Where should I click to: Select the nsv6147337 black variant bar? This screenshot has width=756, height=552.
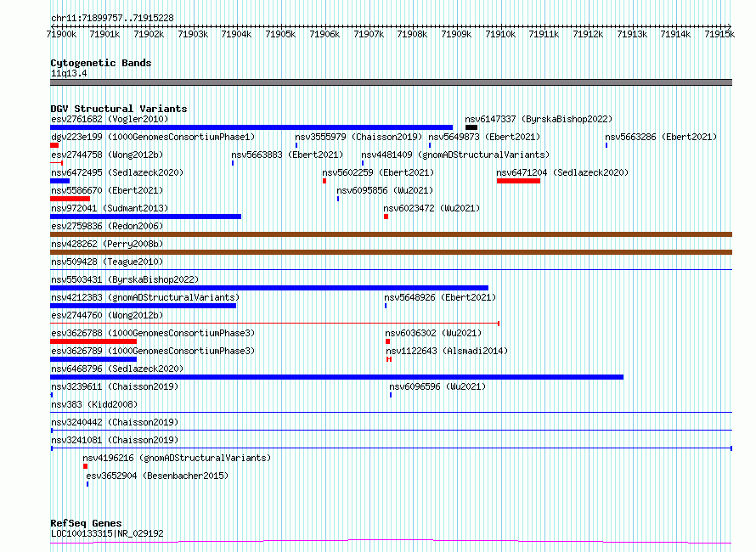pos(471,127)
